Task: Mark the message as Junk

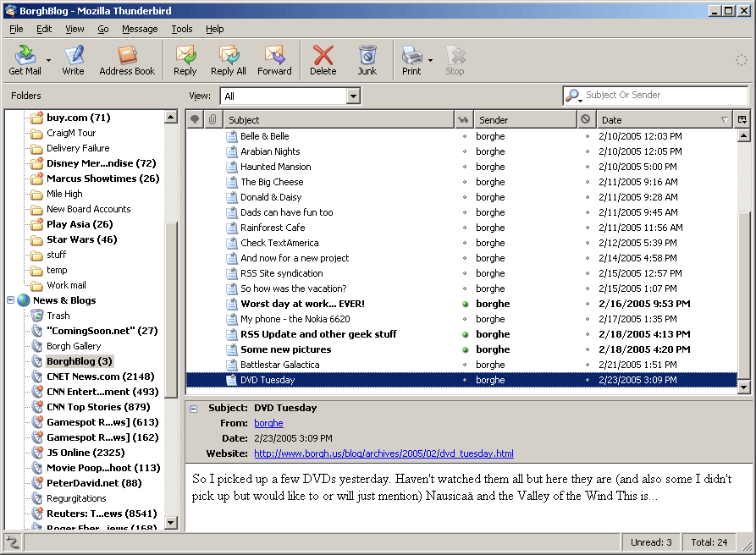Action: pyautogui.click(x=367, y=60)
